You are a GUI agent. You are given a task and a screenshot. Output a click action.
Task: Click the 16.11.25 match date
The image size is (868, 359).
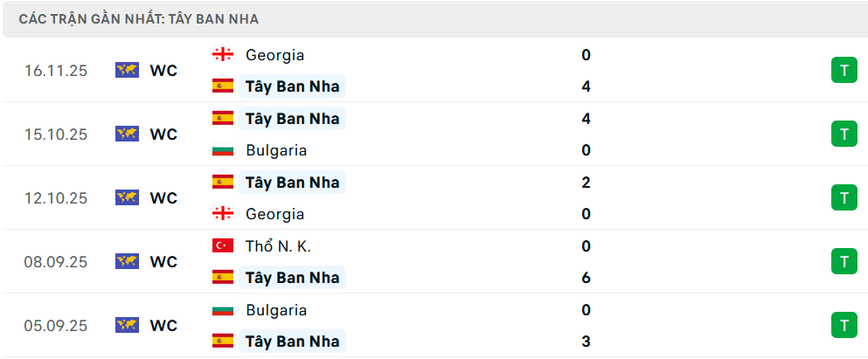tap(56, 71)
